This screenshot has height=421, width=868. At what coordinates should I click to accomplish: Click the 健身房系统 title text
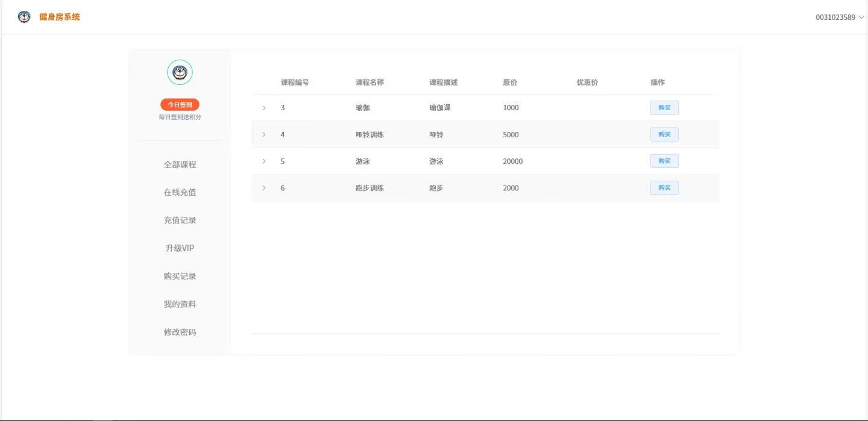pos(60,17)
